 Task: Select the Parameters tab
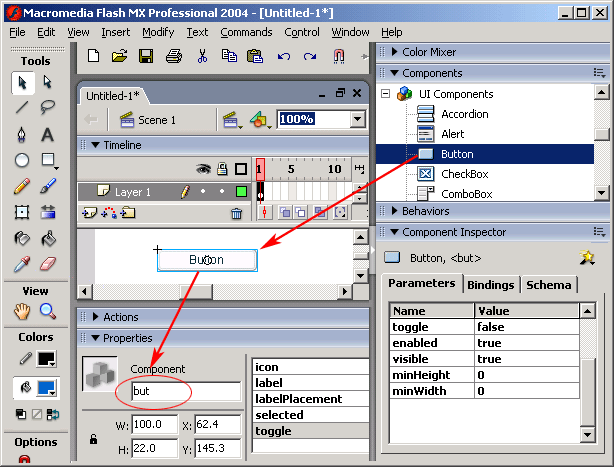tap(422, 283)
